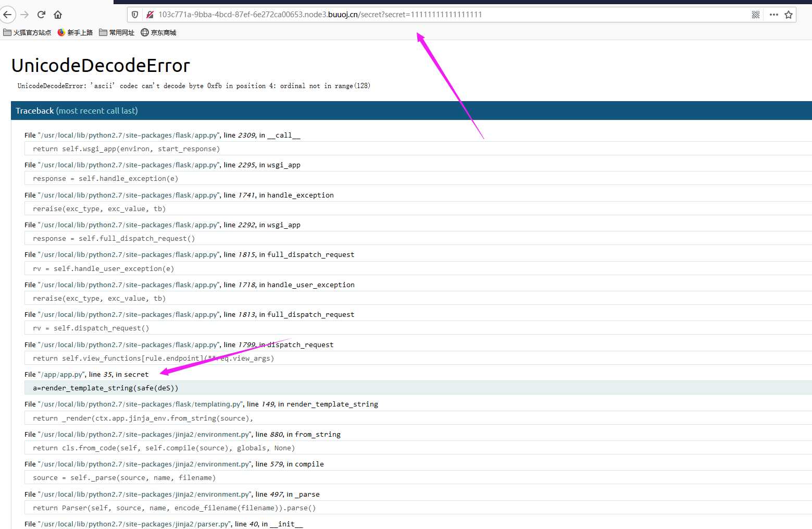The width and height of the screenshot is (812, 529).
Task: Click code line source = self._parse(source, name, filename)
Action: pos(418,478)
